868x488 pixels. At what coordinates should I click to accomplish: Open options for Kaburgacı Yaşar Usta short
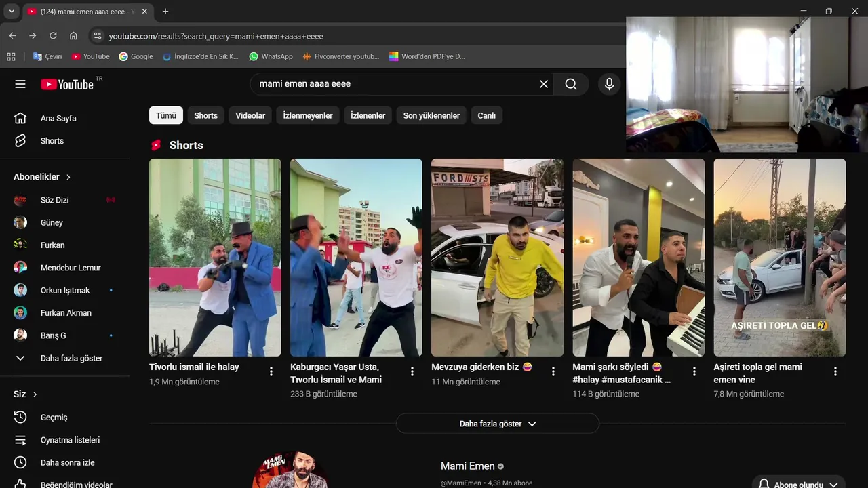(x=412, y=371)
